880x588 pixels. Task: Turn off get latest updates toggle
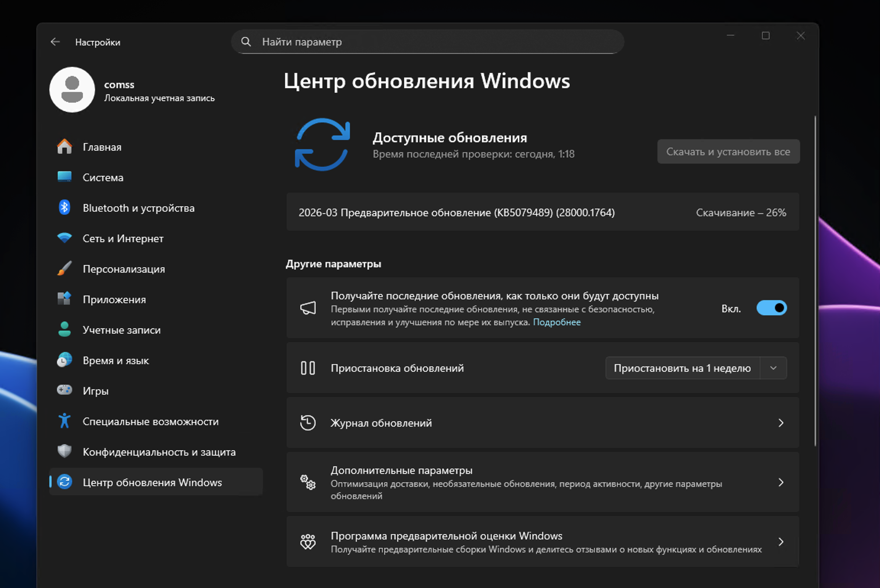coord(771,308)
